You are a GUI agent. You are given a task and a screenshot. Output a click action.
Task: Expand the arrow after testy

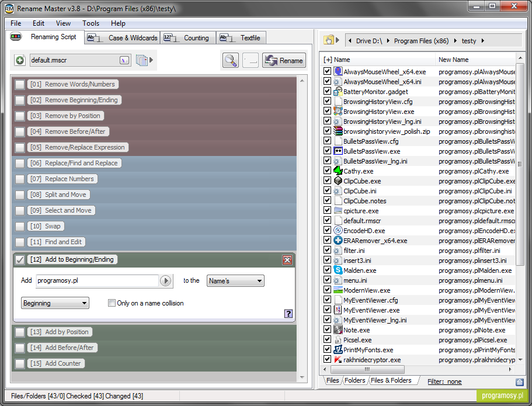(x=482, y=41)
